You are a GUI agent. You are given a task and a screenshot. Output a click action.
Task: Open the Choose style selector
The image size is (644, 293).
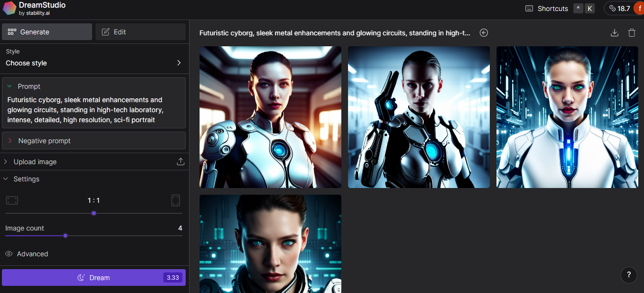coord(94,63)
